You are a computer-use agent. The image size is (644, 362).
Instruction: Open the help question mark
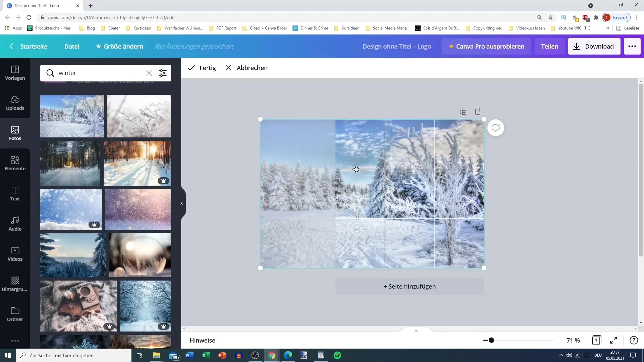[634, 340]
